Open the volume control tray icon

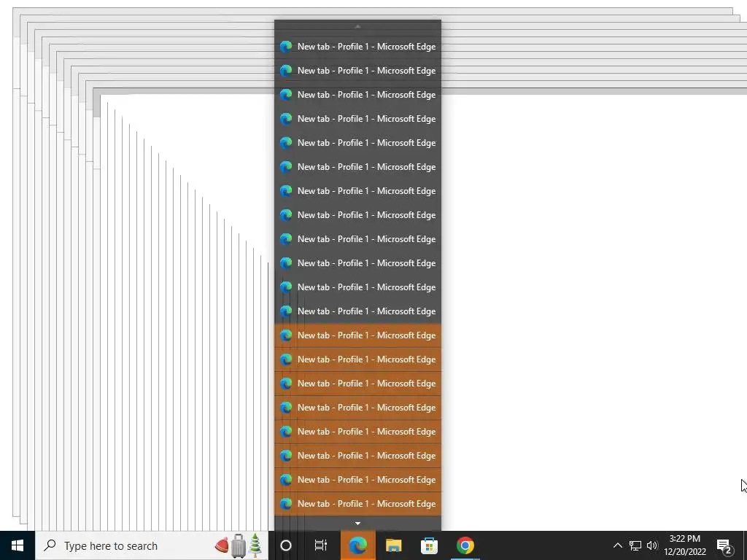(652, 545)
